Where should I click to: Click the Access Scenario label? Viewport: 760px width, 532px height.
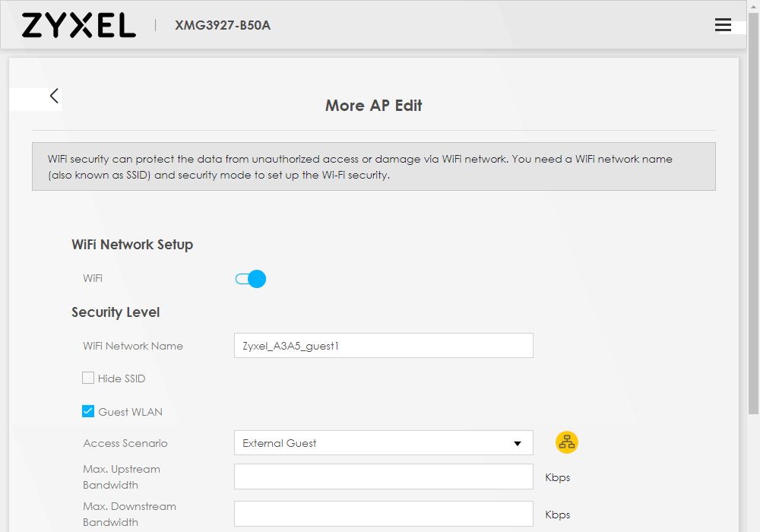tap(125, 443)
